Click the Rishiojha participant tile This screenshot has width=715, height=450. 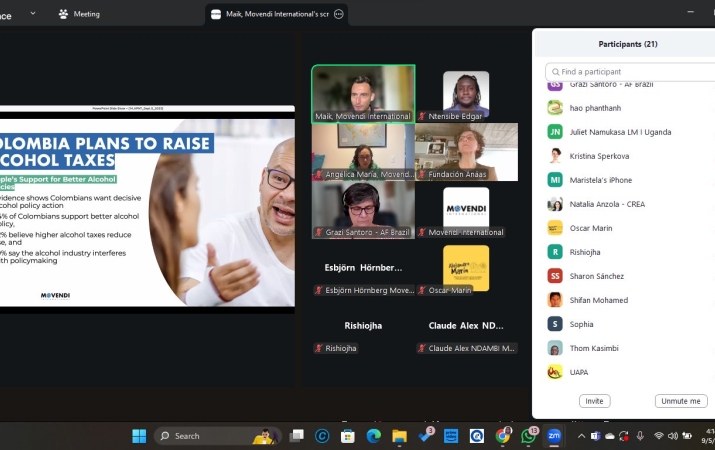363,326
